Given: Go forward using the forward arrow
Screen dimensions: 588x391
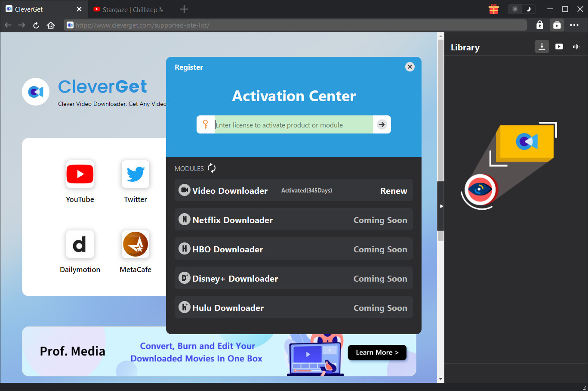Looking at the screenshot, I should pyautogui.click(x=22, y=25).
